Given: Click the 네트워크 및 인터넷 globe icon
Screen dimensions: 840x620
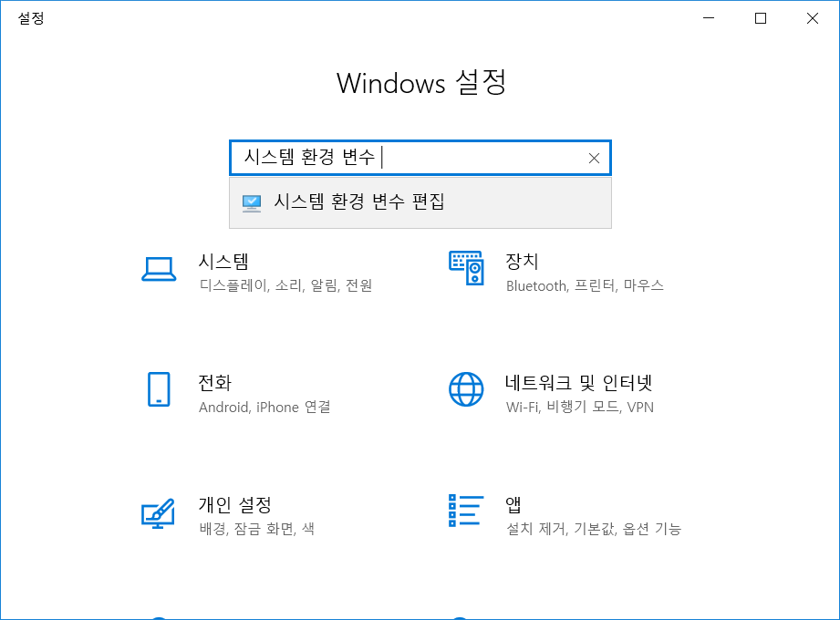Looking at the screenshot, I should pos(466,389).
